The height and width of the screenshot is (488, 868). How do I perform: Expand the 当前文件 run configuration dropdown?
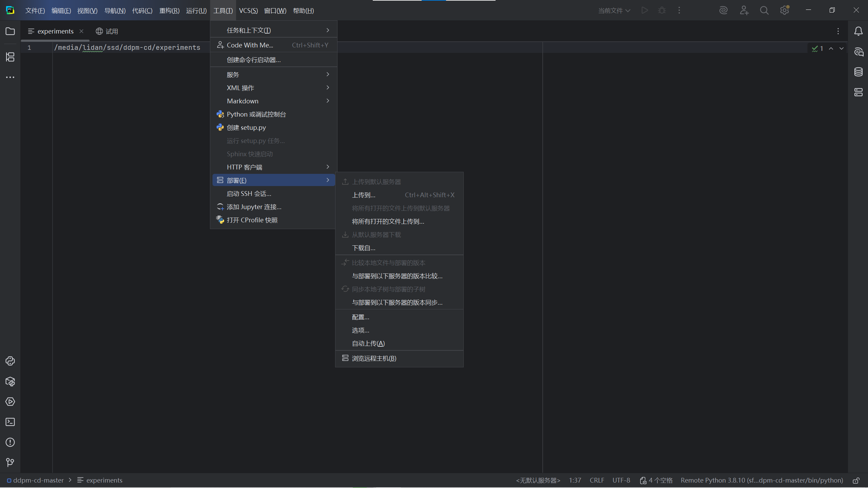point(614,11)
